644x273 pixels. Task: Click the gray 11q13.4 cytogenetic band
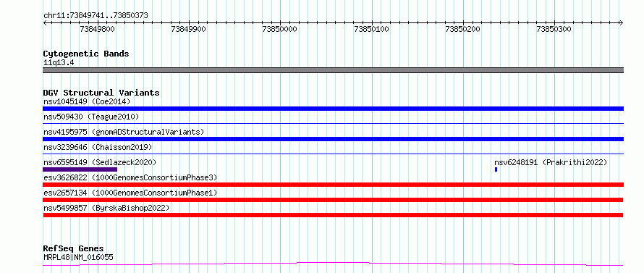pos(333,70)
